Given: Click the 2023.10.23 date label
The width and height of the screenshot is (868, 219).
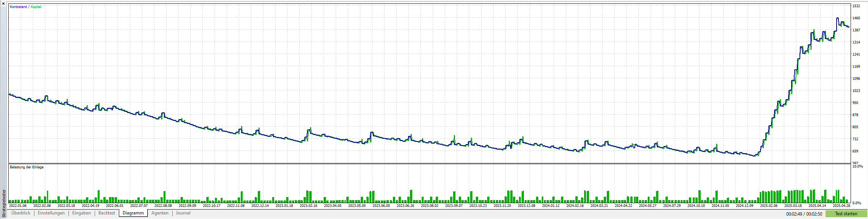Looking at the screenshot, I should point(478,206).
